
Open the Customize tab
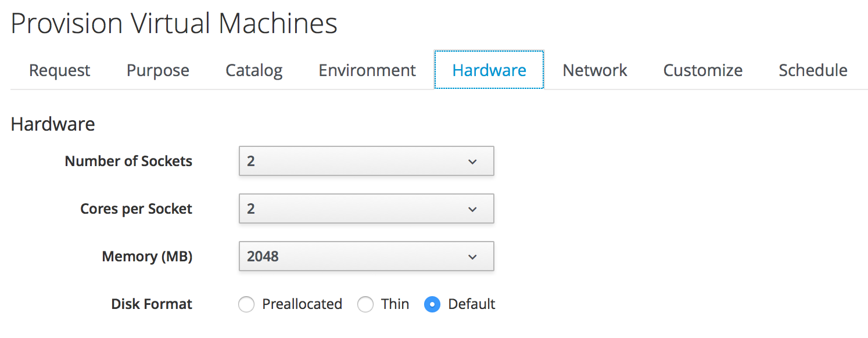click(703, 70)
